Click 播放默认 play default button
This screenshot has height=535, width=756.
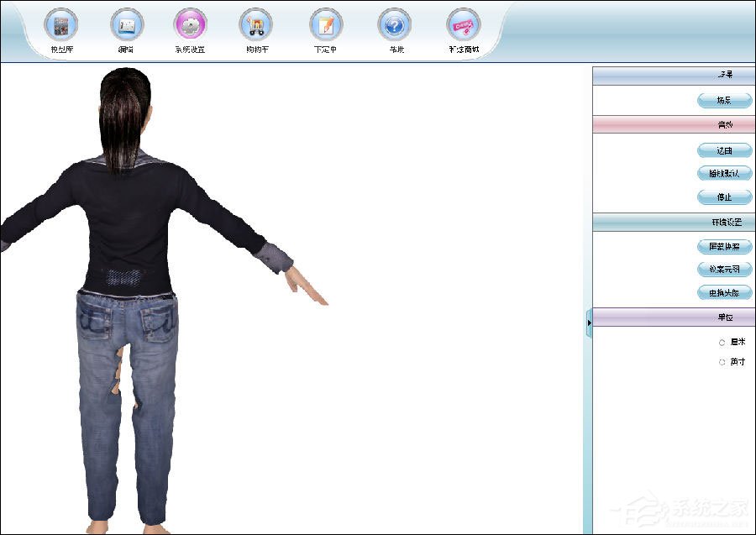pos(725,173)
